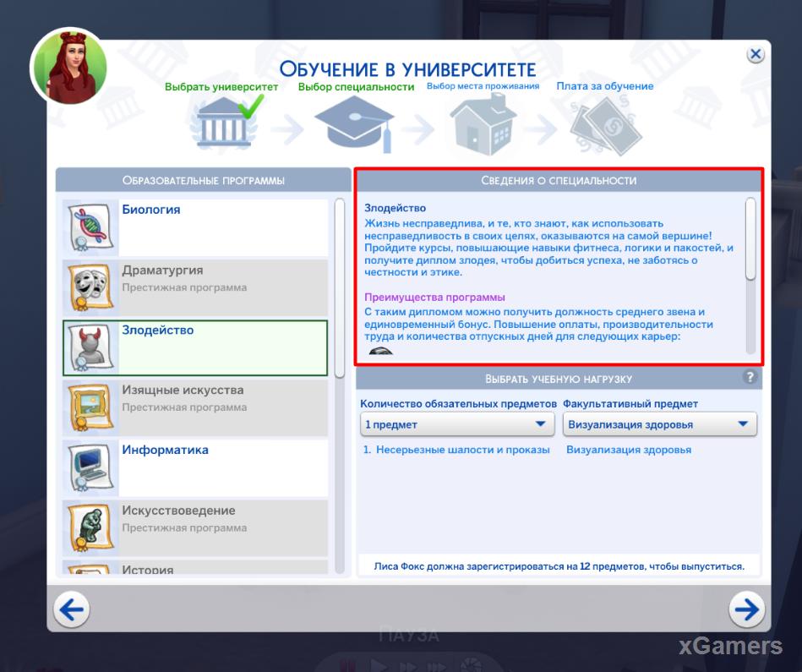Viewport: 802px width, 672px height.
Task: Click the university building step icon
Action: coord(223,123)
